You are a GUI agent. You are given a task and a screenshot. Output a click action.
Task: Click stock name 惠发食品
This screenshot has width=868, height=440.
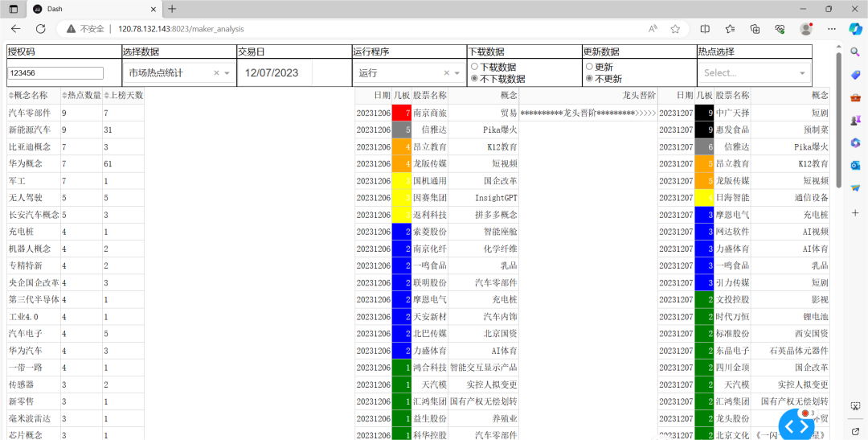tap(732, 130)
